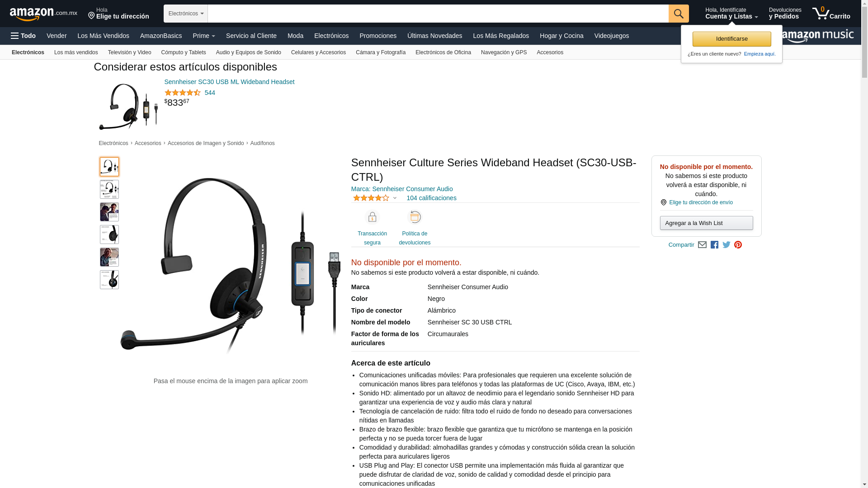Share the product on Facebook
868x488 pixels.
[714, 245]
